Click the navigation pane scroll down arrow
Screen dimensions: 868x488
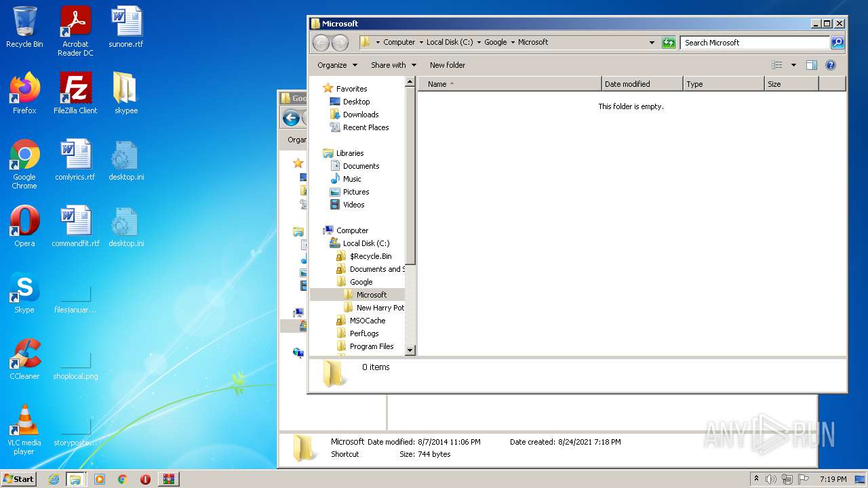click(410, 350)
